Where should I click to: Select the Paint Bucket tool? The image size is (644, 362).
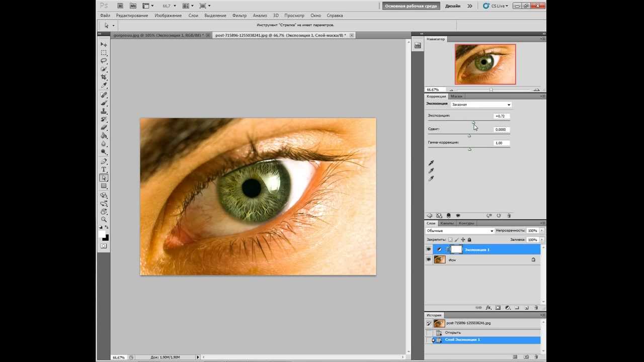pyautogui.click(x=104, y=135)
